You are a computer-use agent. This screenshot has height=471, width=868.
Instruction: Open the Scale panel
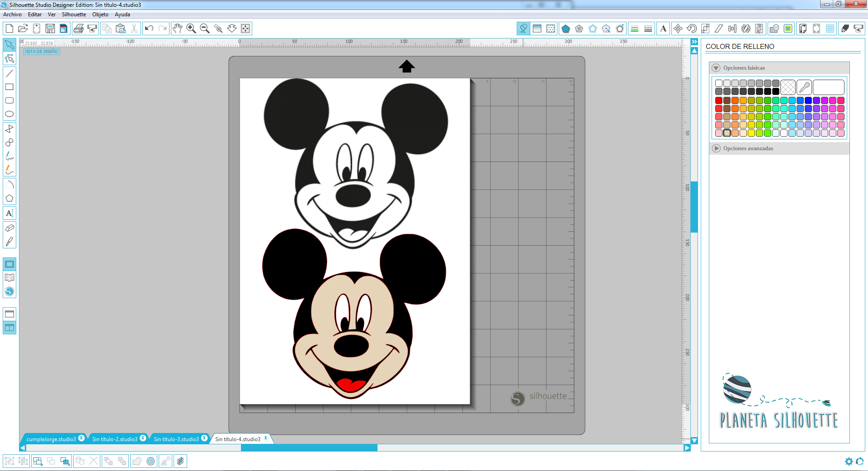pos(705,29)
